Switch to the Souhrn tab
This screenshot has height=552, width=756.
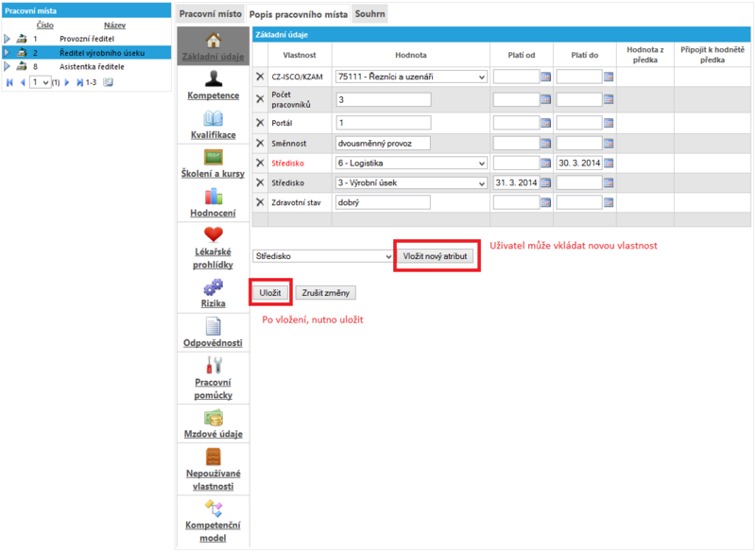369,13
